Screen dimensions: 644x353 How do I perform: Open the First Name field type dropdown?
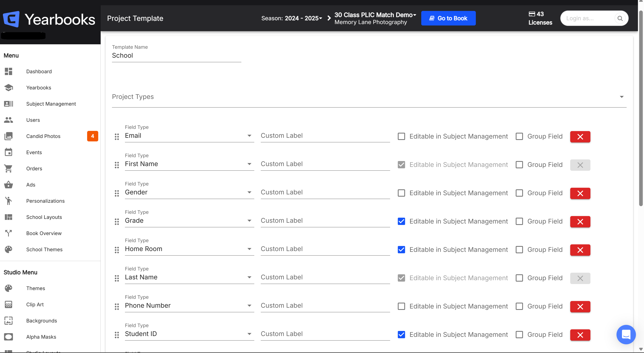[x=189, y=164]
